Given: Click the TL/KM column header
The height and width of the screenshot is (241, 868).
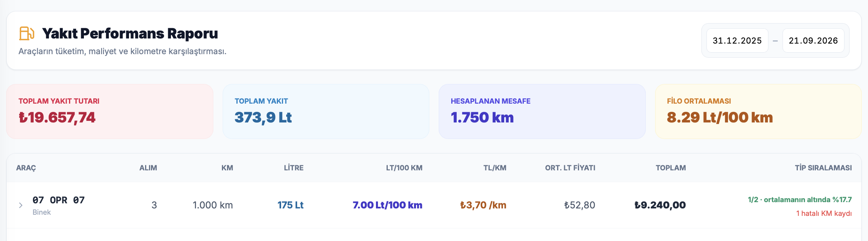Looking at the screenshot, I should (495, 168).
